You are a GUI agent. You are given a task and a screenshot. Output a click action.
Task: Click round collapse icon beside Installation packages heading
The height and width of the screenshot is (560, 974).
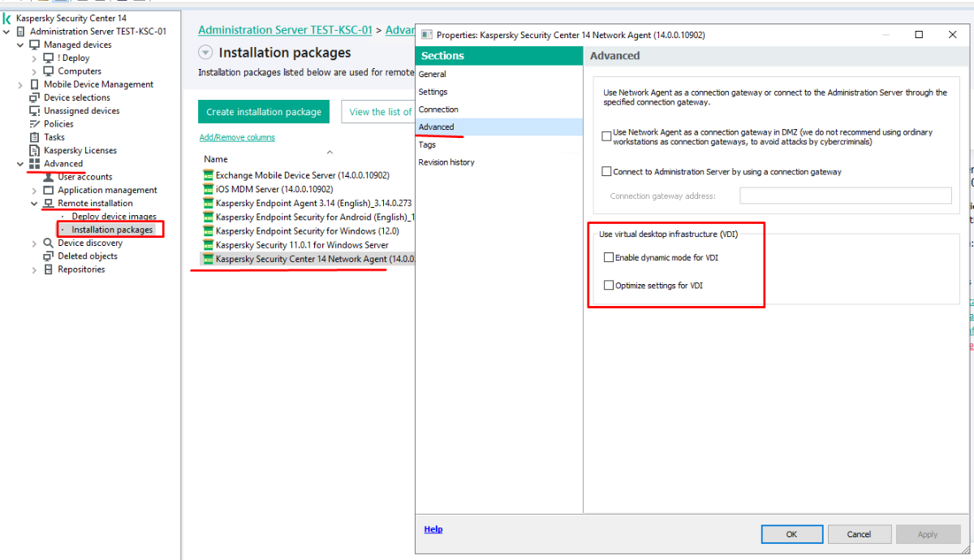click(x=205, y=53)
